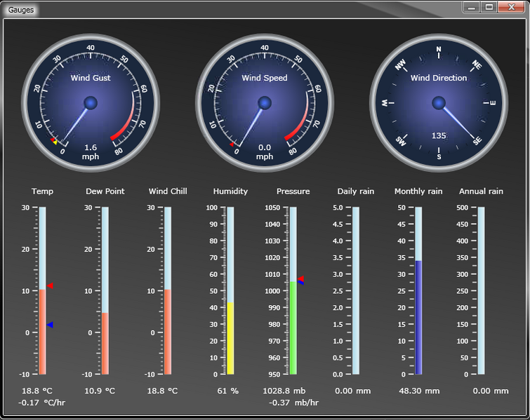Screen dimensions: 530x420
Task: Click the 135 bearing on the compass
Action: [x=439, y=136]
